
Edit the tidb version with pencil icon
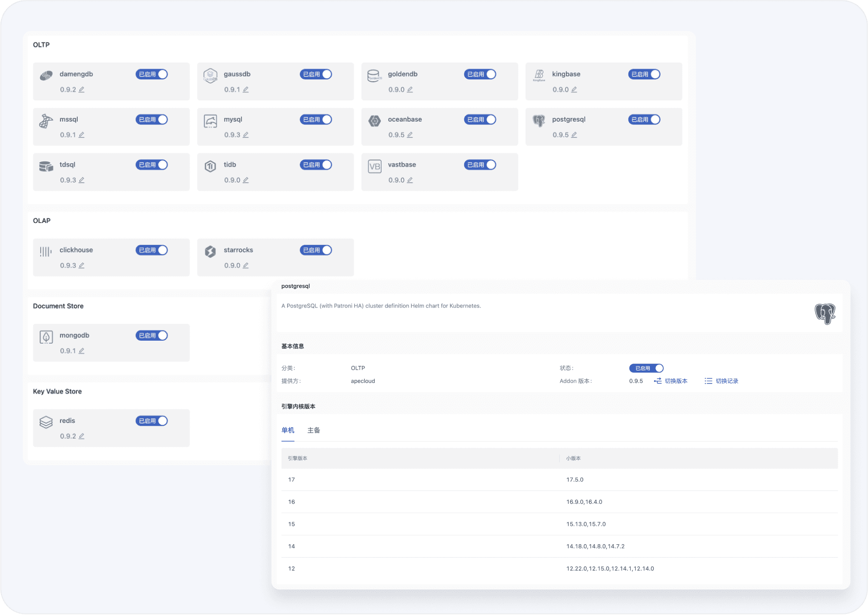(x=246, y=180)
